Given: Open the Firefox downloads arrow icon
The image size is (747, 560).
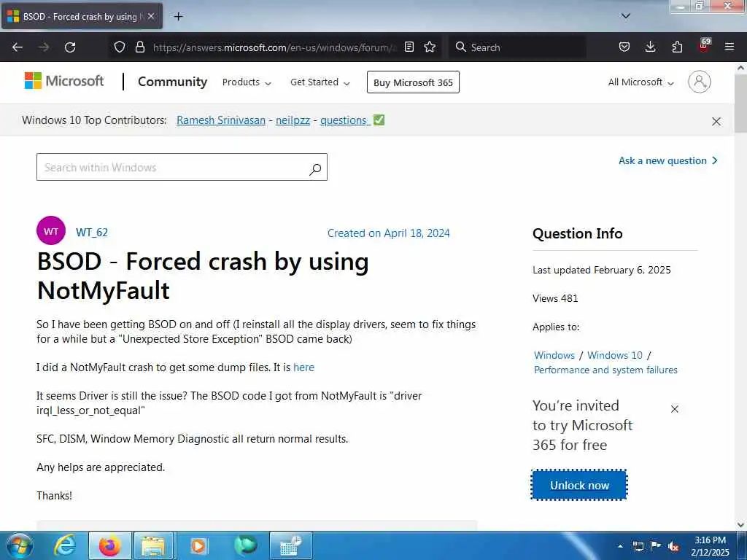Looking at the screenshot, I should point(650,47).
